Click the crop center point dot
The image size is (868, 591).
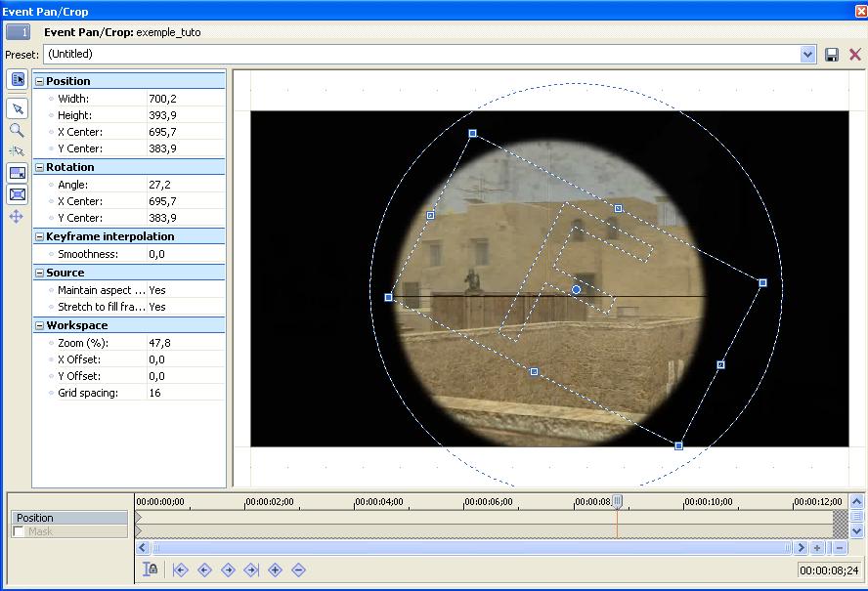(x=577, y=289)
